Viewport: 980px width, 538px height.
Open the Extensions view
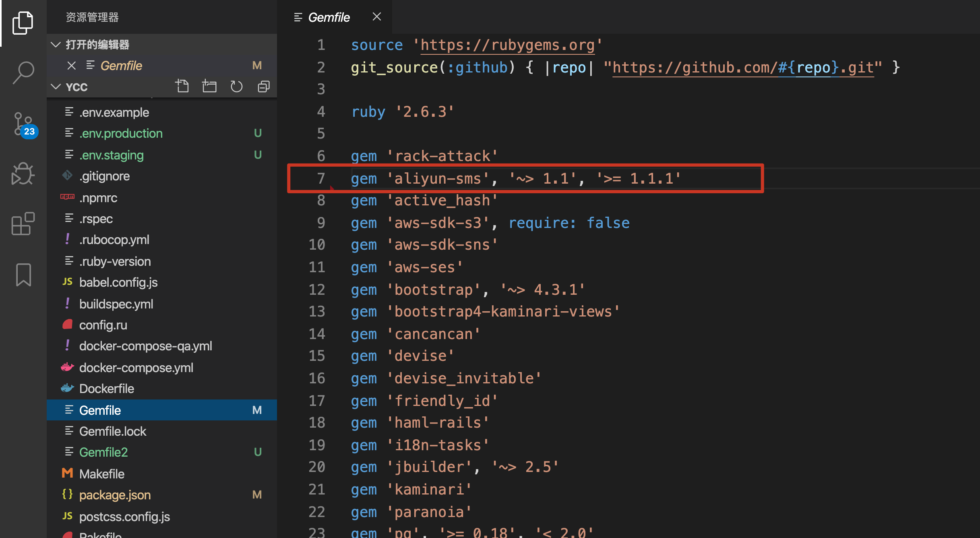pos(23,223)
